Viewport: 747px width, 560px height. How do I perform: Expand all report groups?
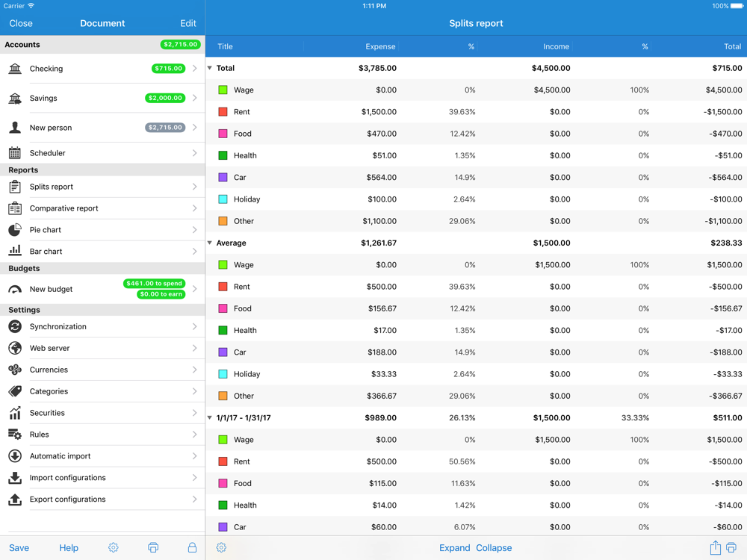tap(454, 547)
